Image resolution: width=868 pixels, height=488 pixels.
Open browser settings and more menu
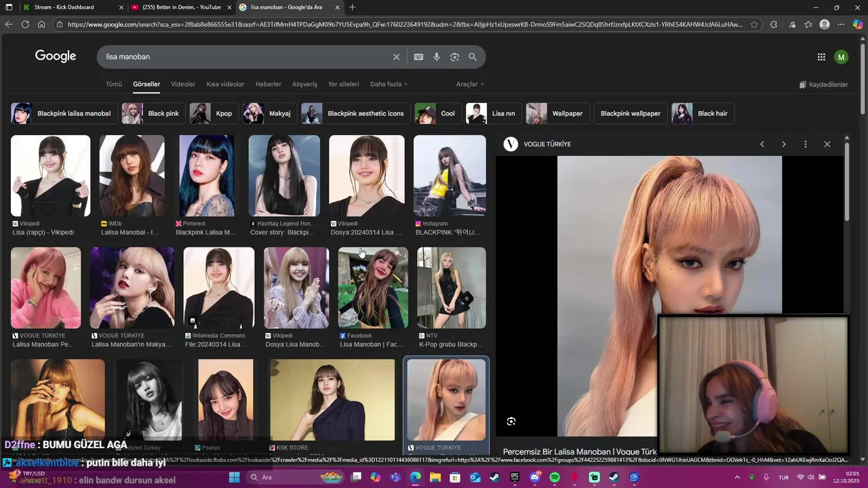pos(841,24)
